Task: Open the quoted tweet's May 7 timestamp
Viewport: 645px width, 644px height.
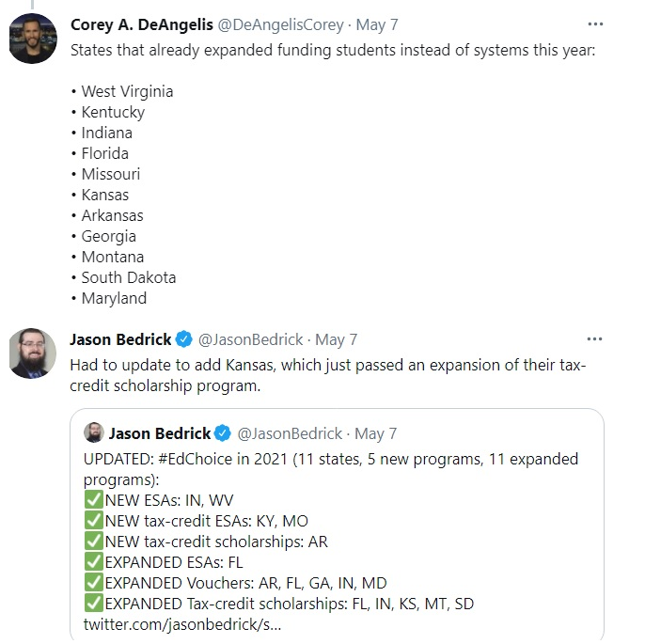Action: pos(376,433)
